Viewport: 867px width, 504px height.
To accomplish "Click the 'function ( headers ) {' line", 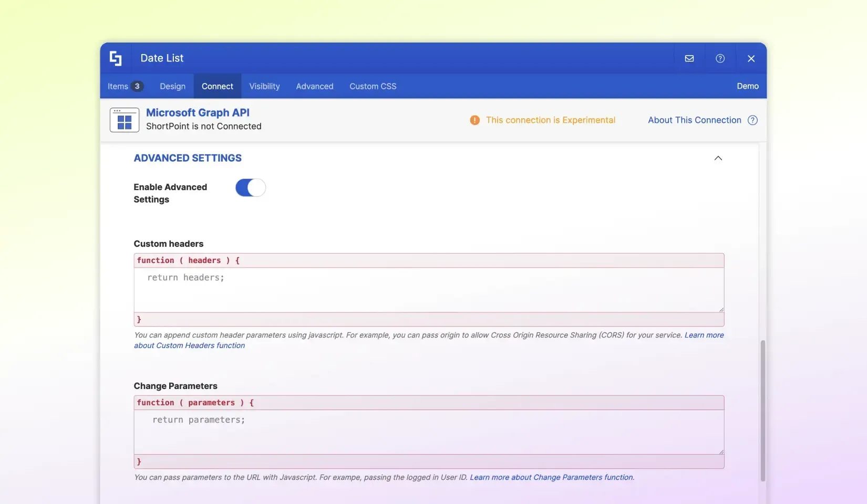I will click(429, 260).
